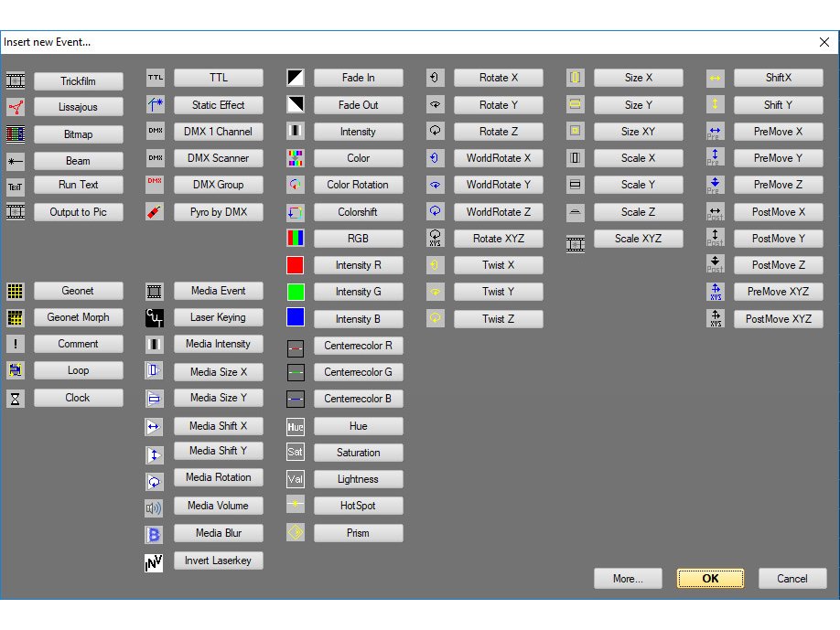Click the Trickfilm filmstrip icon
Screen dimensions: 840x630
click(15, 80)
